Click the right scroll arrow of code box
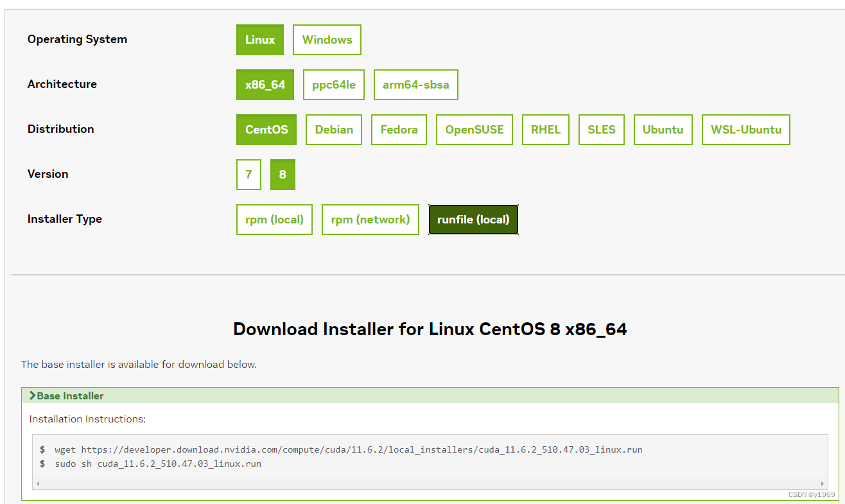This screenshot has width=845, height=504. [823, 483]
